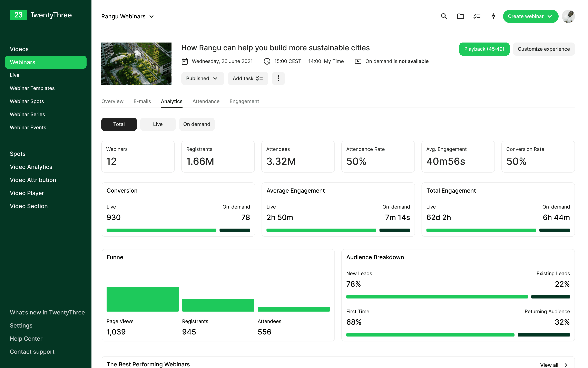The image size is (588, 368).
Task: Select the Analytics tab
Action: click(171, 101)
